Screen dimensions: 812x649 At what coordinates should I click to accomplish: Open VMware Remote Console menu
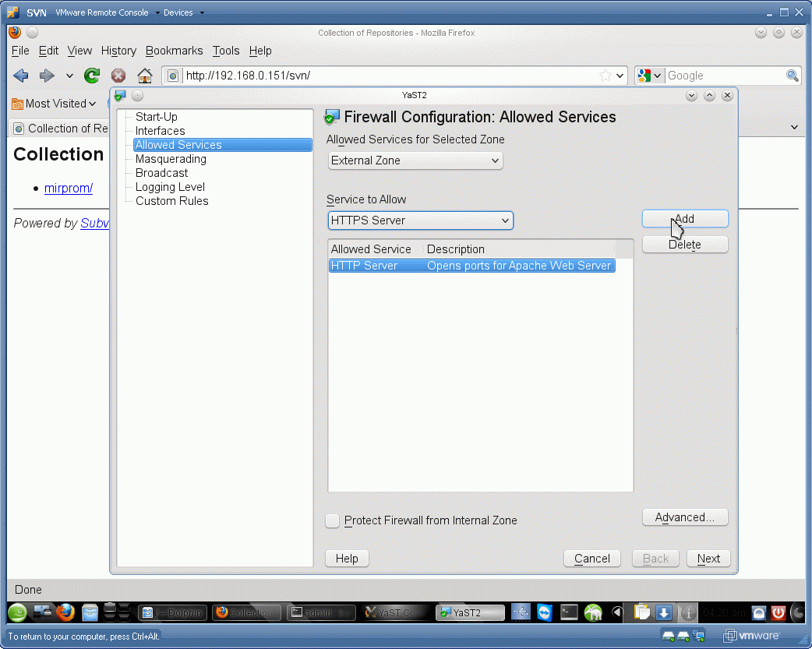[x=108, y=12]
